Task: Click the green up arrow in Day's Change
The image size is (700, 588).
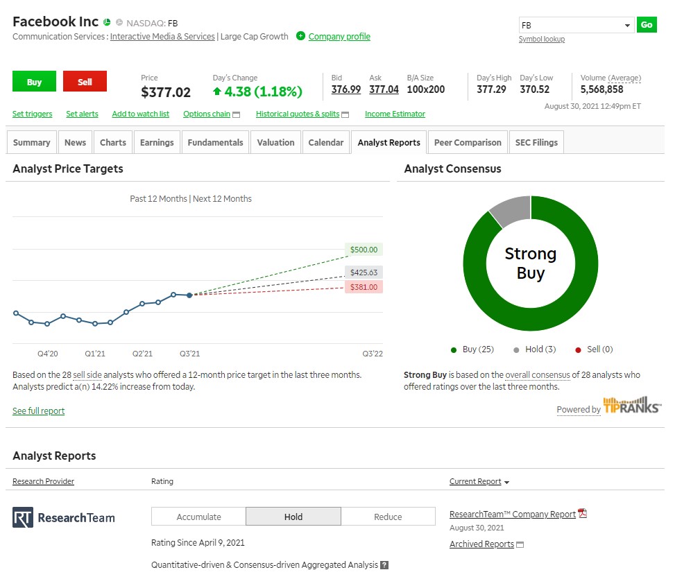Action: pos(217,92)
